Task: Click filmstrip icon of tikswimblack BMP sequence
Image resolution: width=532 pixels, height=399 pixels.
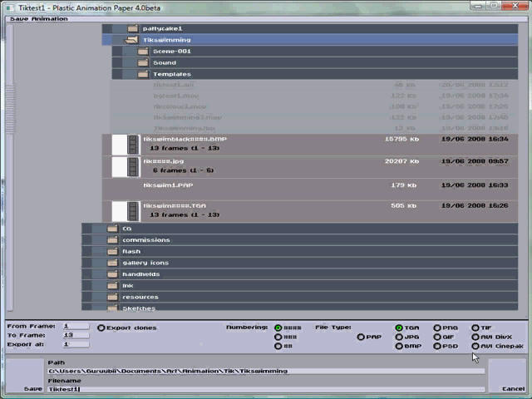Action: (133, 145)
